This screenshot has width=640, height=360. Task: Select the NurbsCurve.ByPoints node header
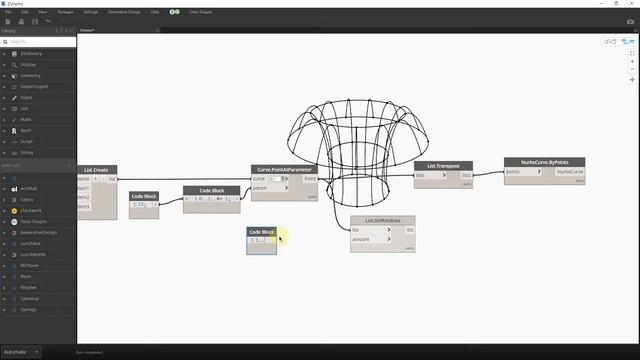[544, 162]
